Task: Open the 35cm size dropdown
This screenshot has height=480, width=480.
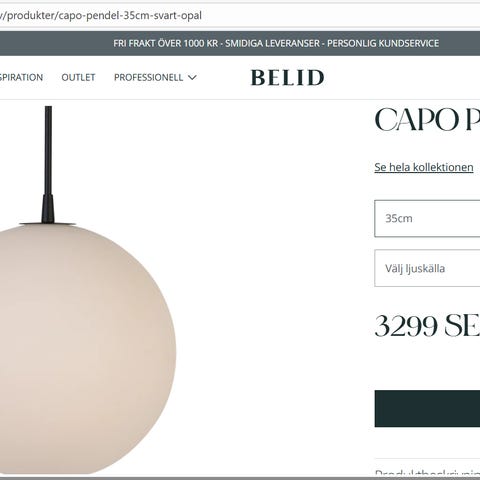Action: point(427,219)
